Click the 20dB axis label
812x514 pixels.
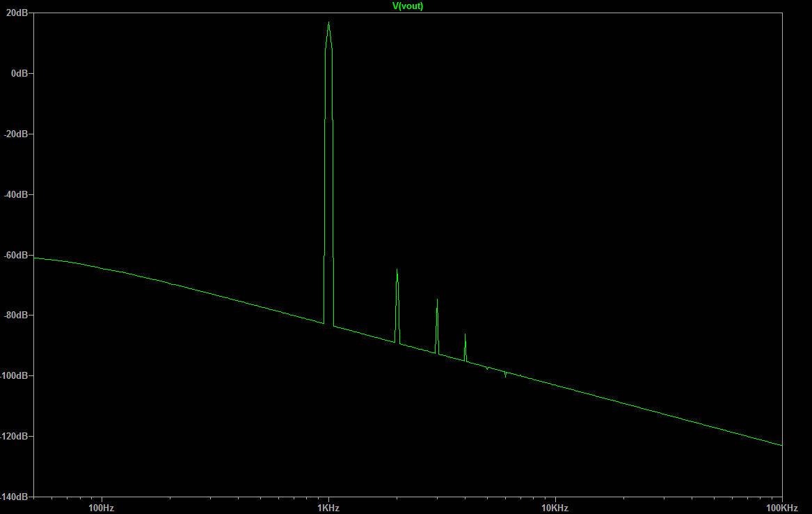(17, 13)
